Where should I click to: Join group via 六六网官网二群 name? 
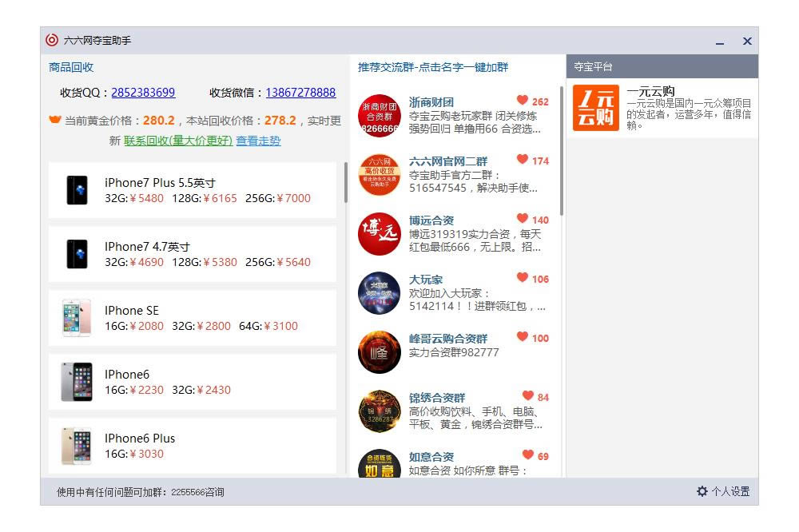coord(448,161)
